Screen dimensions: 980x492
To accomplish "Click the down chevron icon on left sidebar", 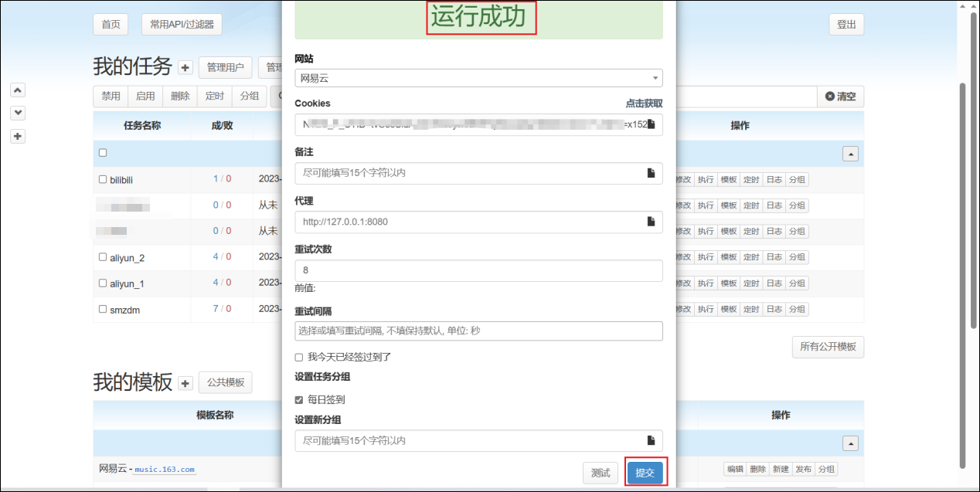I will click(x=19, y=113).
